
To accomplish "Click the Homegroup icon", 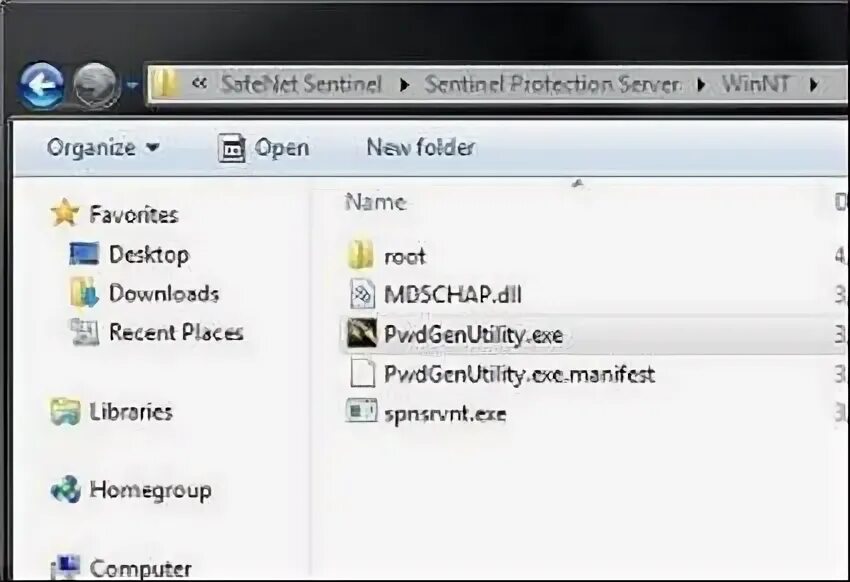I will point(66,489).
